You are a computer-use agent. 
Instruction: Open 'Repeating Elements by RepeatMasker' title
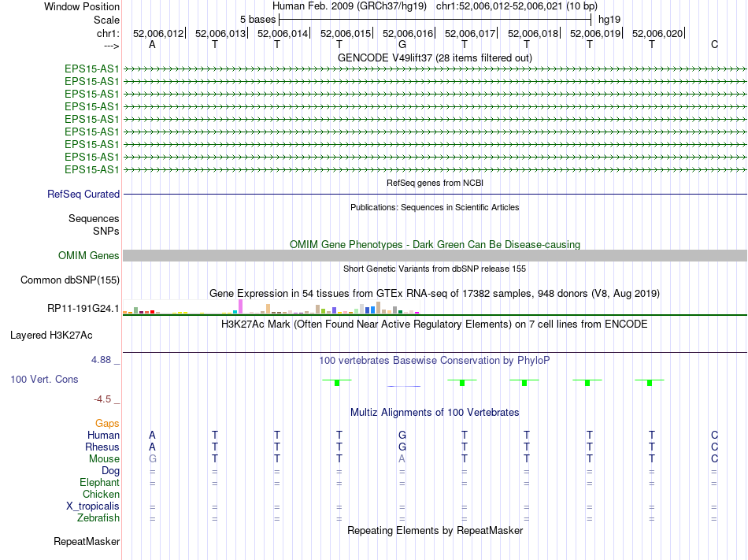(435, 530)
